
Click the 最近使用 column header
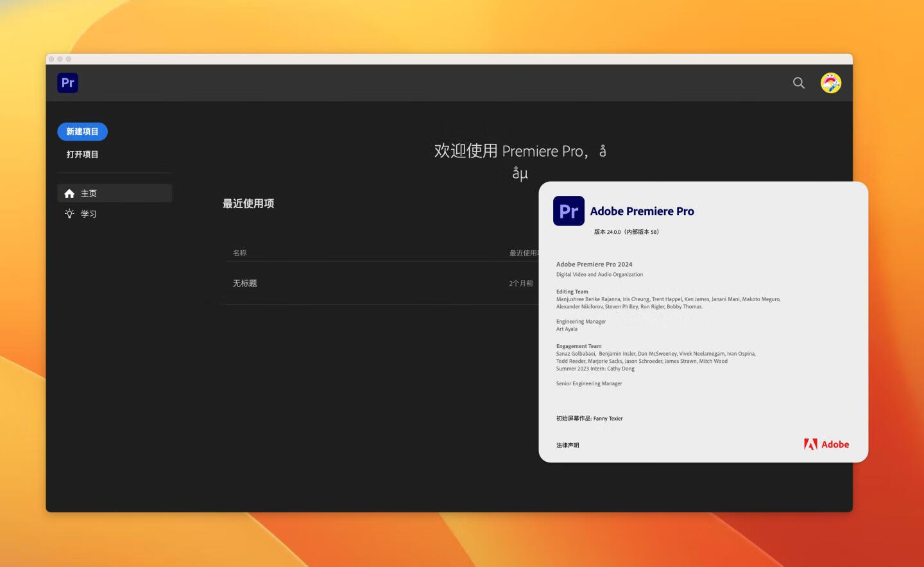point(524,253)
